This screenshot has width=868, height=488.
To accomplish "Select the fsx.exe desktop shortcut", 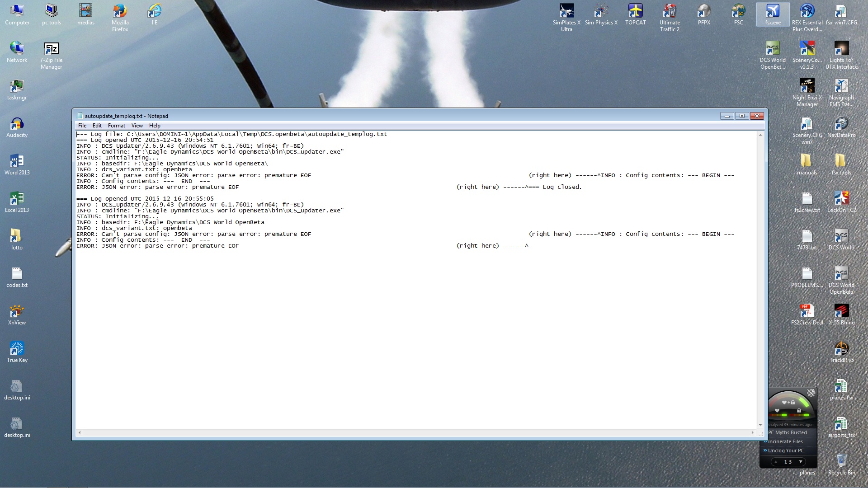I will [x=773, y=14].
